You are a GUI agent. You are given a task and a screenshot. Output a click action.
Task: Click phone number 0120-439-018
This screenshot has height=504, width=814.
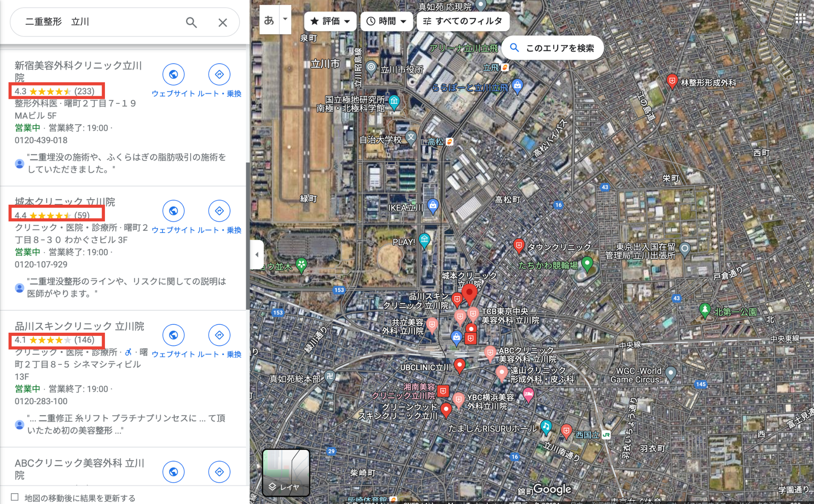[41, 140]
